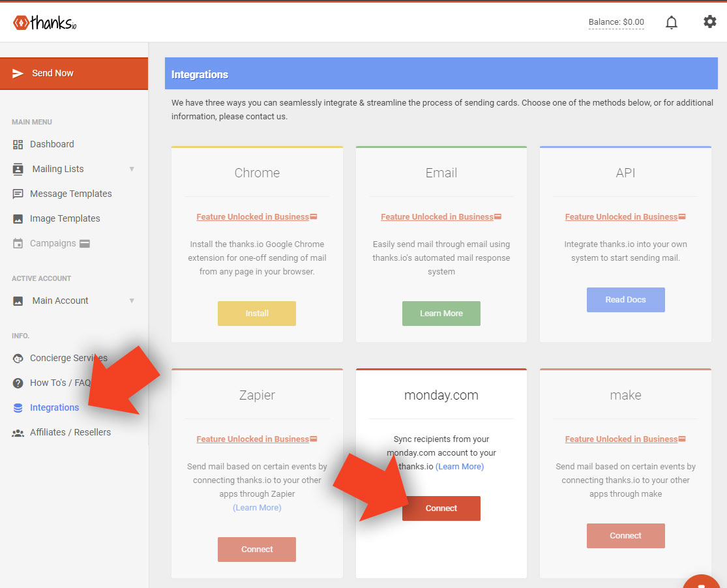The width and height of the screenshot is (727, 588).
Task: Click Read Docs in the API card
Action: [625, 300]
